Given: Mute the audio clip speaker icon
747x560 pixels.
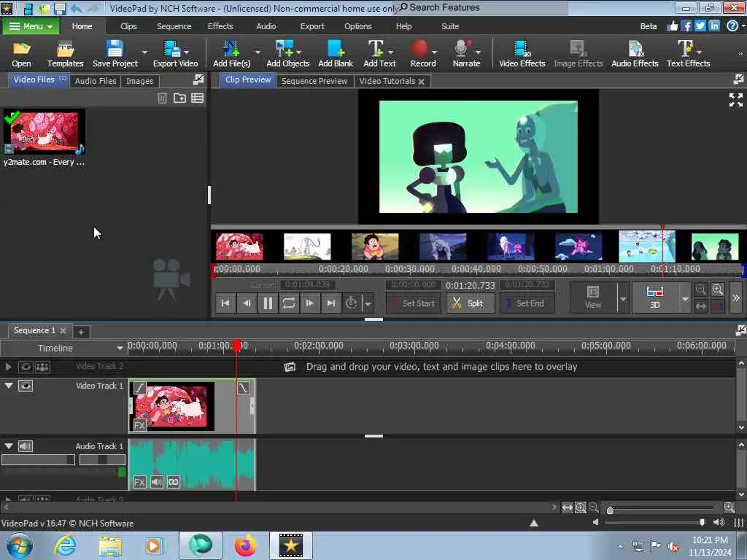Looking at the screenshot, I should [157, 482].
